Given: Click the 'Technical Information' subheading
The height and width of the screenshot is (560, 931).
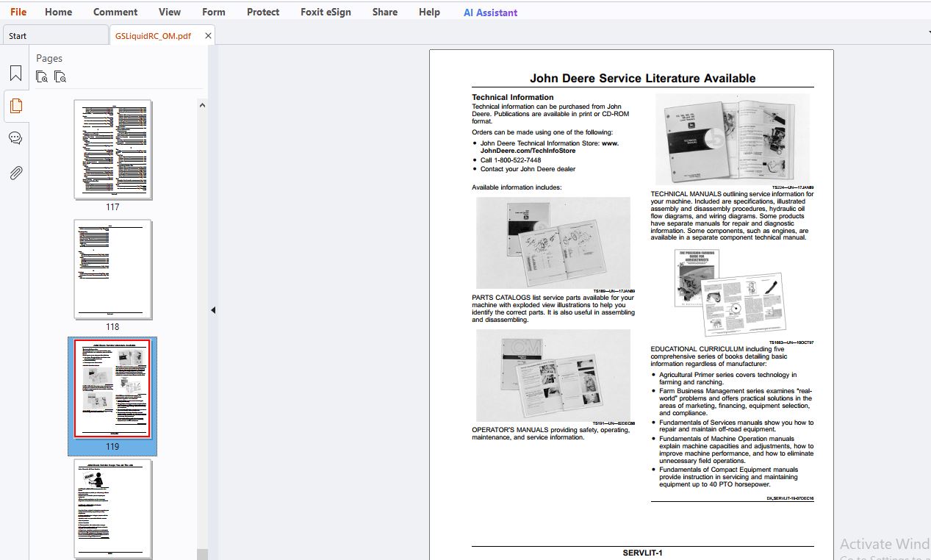Looking at the screenshot, I should click(512, 97).
